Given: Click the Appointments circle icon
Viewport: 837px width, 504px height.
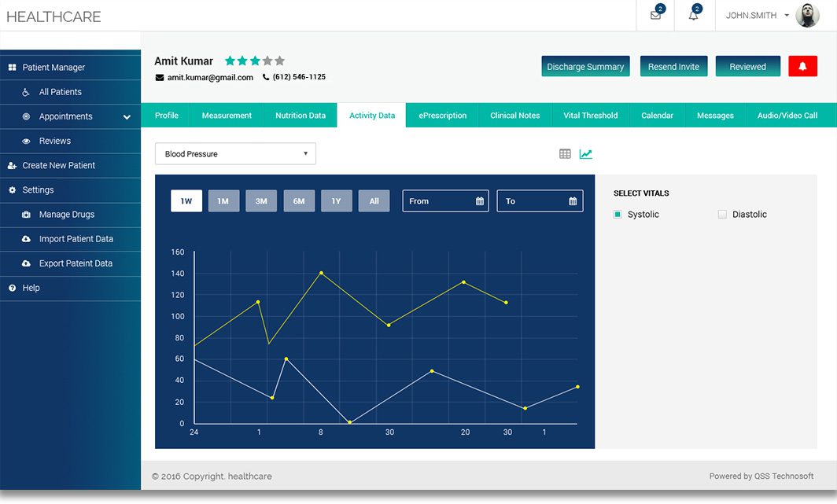Looking at the screenshot, I should [x=26, y=116].
